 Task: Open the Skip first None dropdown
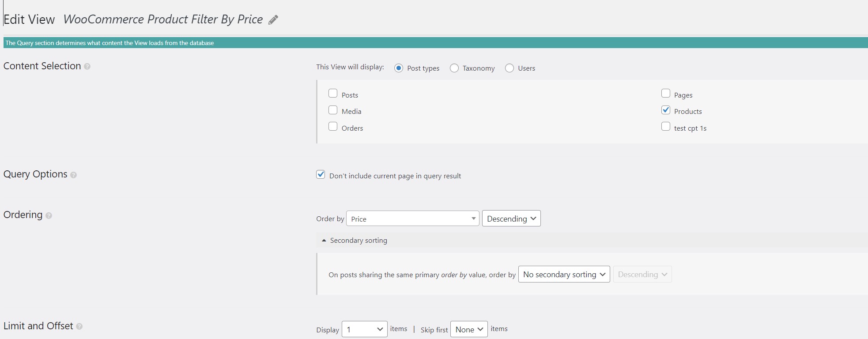(x=469, y=329)
